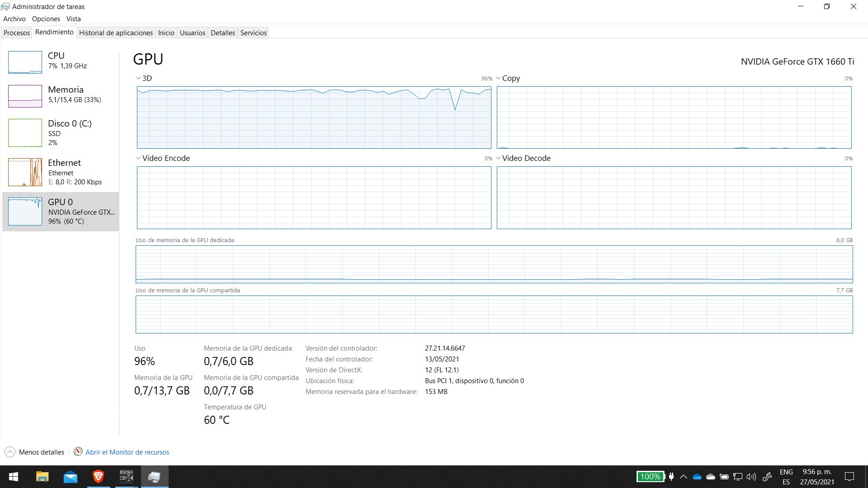
Task: Click the Resource Monitor icon at bottom
Action: (x=78, y=451)
